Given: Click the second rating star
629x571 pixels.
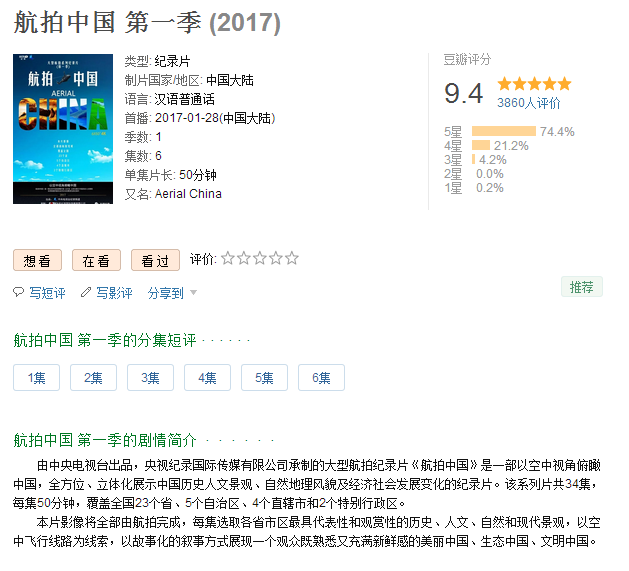Looking at the screenshot, I should coord(244,258).
